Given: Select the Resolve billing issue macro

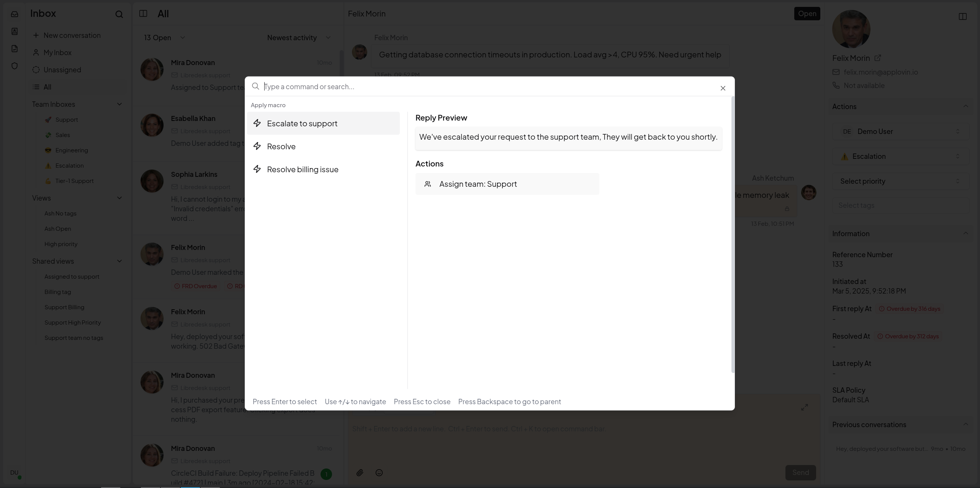Looking at the screenshot, I should point(303,170).
